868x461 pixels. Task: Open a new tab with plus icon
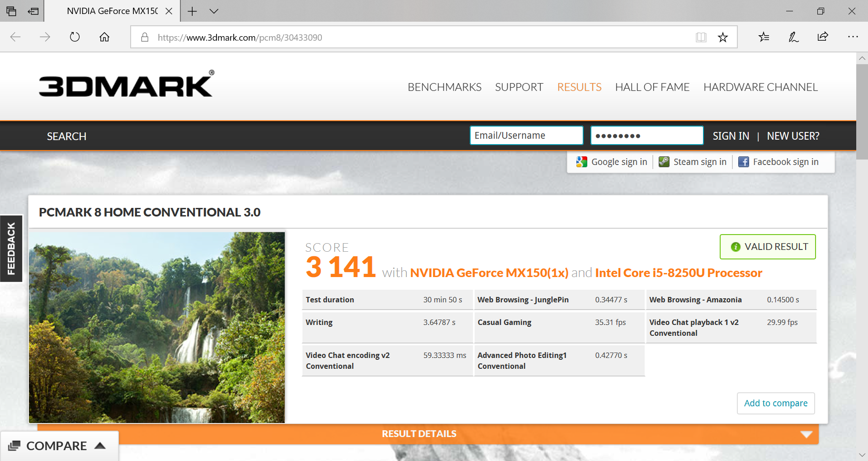(192, 11)
